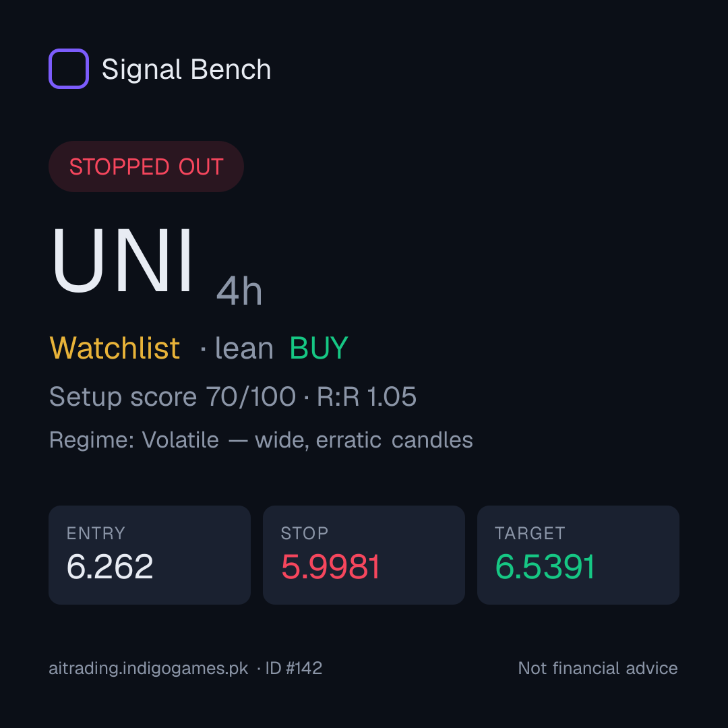Click the UNI ticker symbol heading

[x=121, y=260]
